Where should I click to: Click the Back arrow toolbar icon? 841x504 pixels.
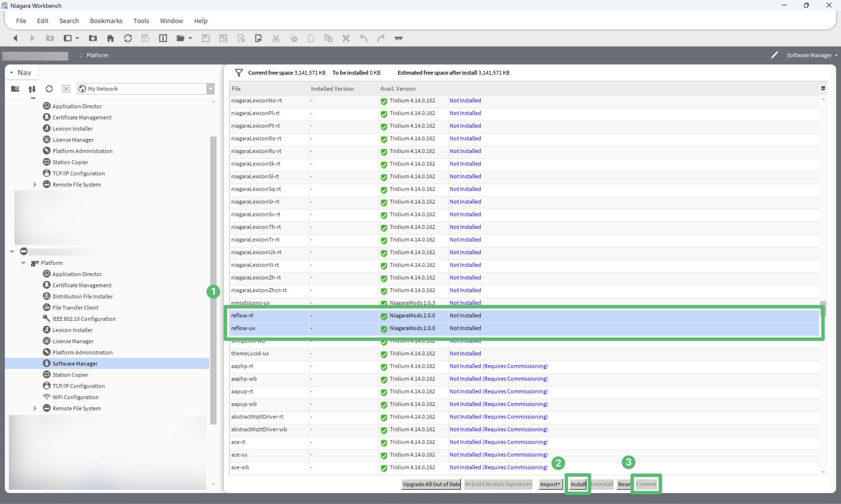[15, 38]
